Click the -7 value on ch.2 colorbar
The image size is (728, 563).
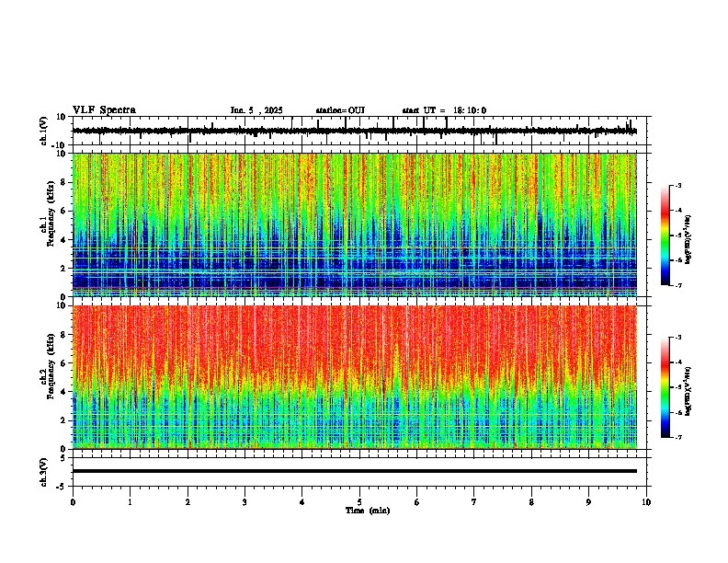(x=678, y=437)
